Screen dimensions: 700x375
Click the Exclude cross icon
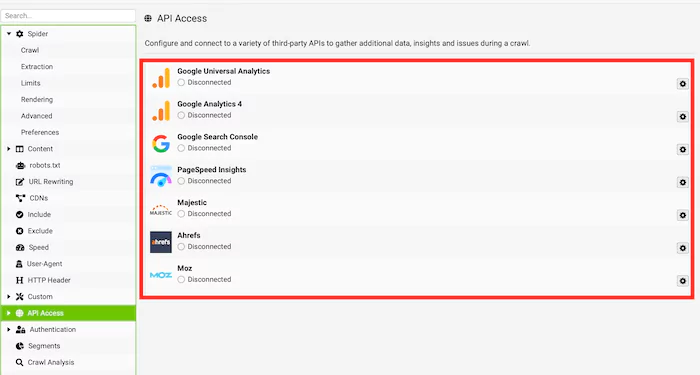click(20, 231)
